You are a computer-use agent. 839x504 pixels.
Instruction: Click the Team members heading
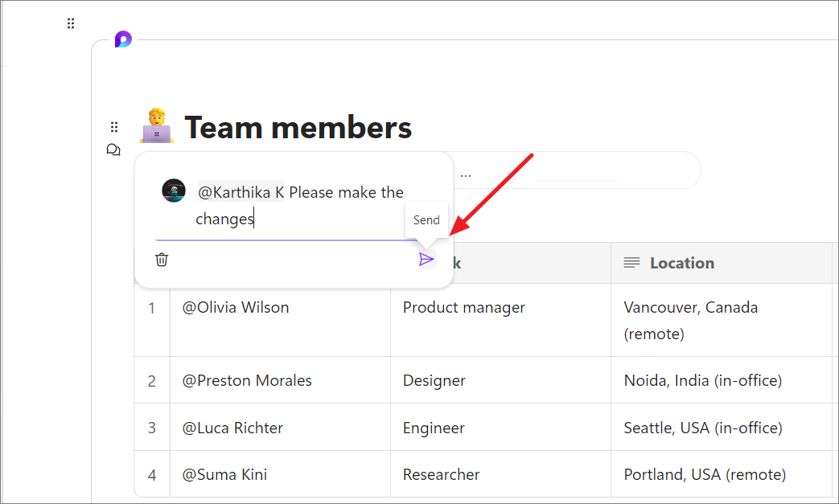[x=298, y=127]
